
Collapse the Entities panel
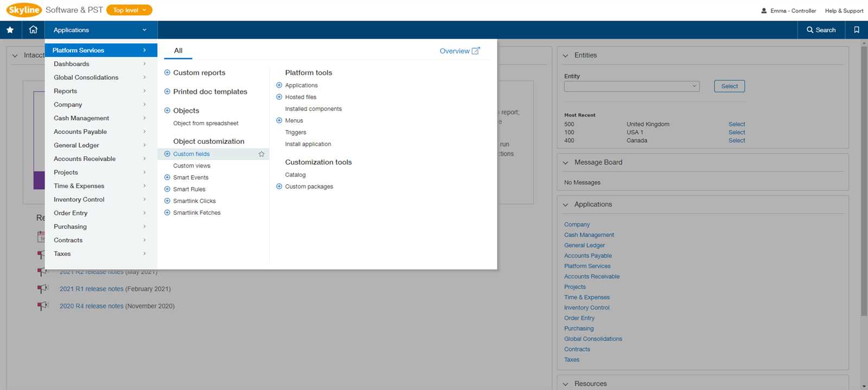[565, 55]
